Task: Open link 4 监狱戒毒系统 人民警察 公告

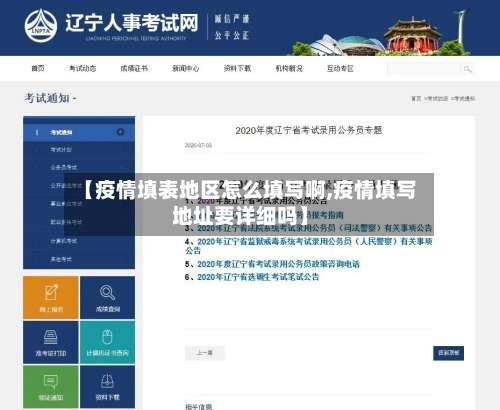Action: (x=309, y=246)
